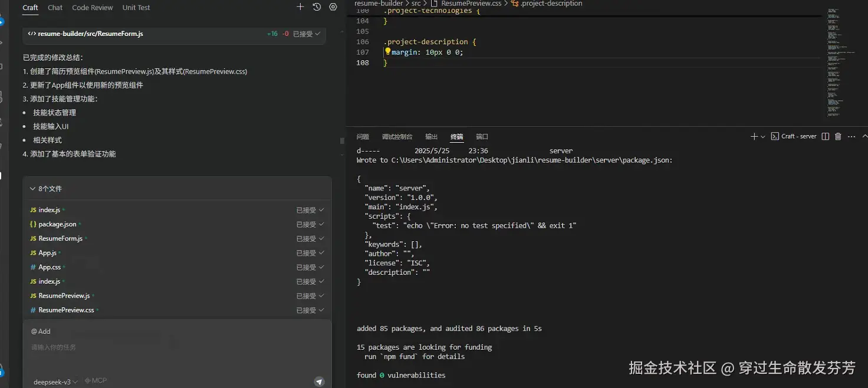Viewport: 868px width, 388px height.
Task: Open the 调试控制台 panel tab
Action: pos(397,137)
